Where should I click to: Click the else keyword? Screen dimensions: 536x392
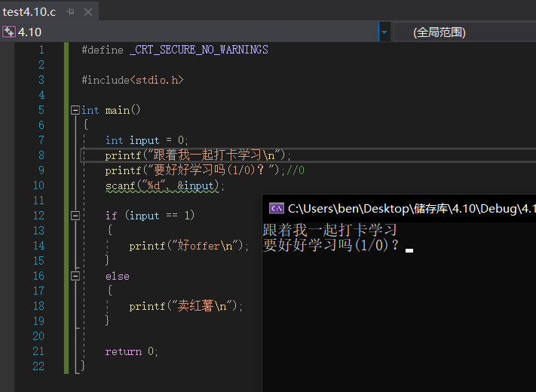pyautogui.click(x=118, y=276)
